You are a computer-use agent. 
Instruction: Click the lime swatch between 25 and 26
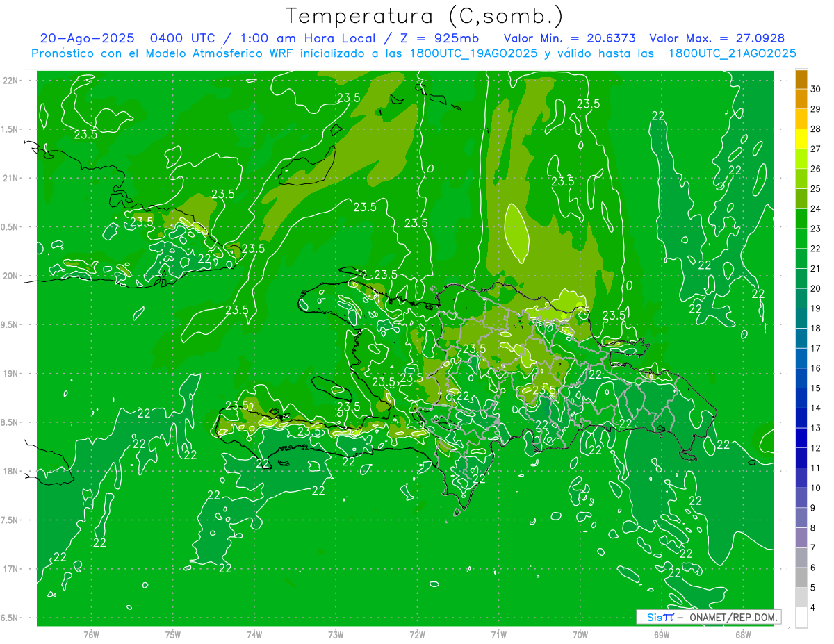pos(801,179)
